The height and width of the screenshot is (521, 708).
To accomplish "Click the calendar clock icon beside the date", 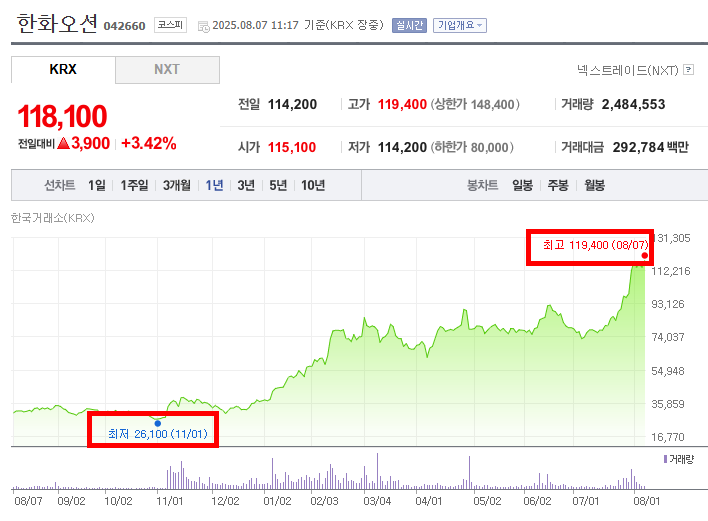I will [204, 27].
